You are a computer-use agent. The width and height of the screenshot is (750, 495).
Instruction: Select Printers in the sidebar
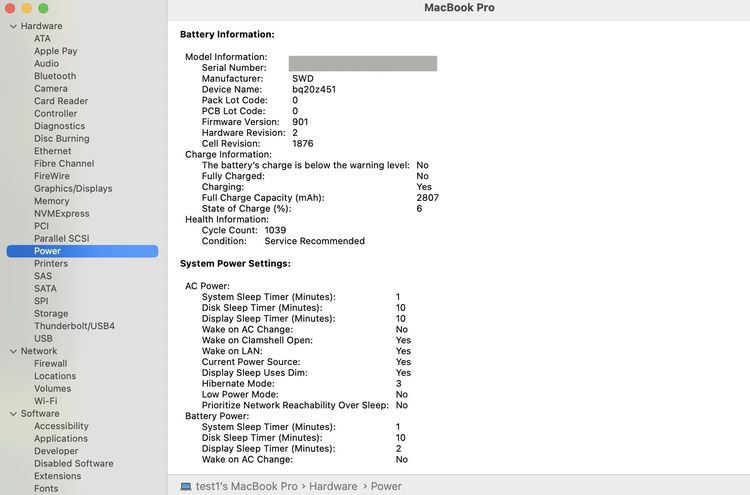[x=51, y=264]
